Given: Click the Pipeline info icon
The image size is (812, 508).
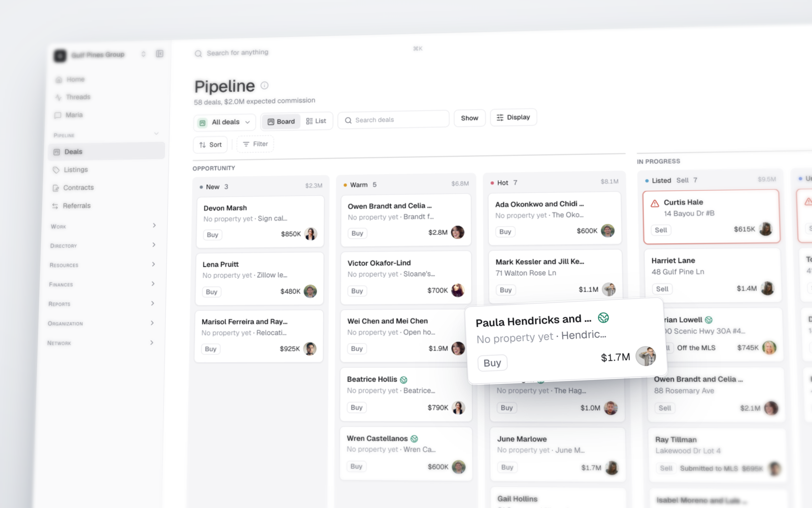Looking at the screenshot, I should (264, 85).
